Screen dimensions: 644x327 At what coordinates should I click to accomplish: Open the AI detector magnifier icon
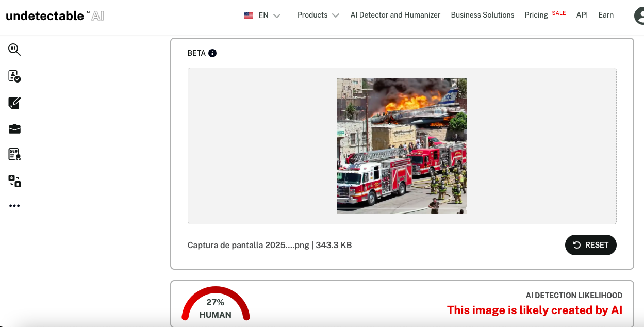14,50
